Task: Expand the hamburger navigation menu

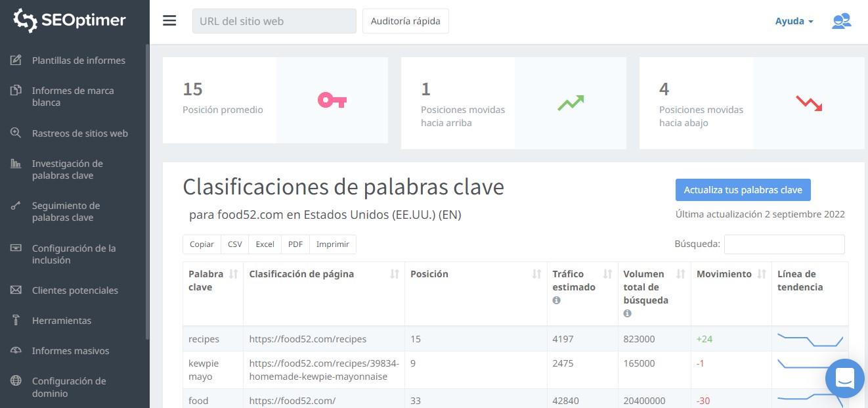Action: 169,20
